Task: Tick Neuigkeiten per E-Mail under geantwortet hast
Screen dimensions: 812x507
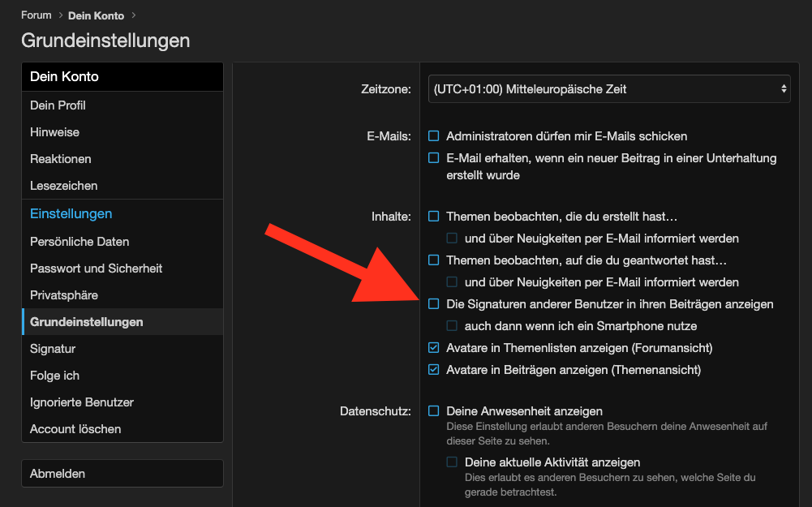Action: coord(452,282)
